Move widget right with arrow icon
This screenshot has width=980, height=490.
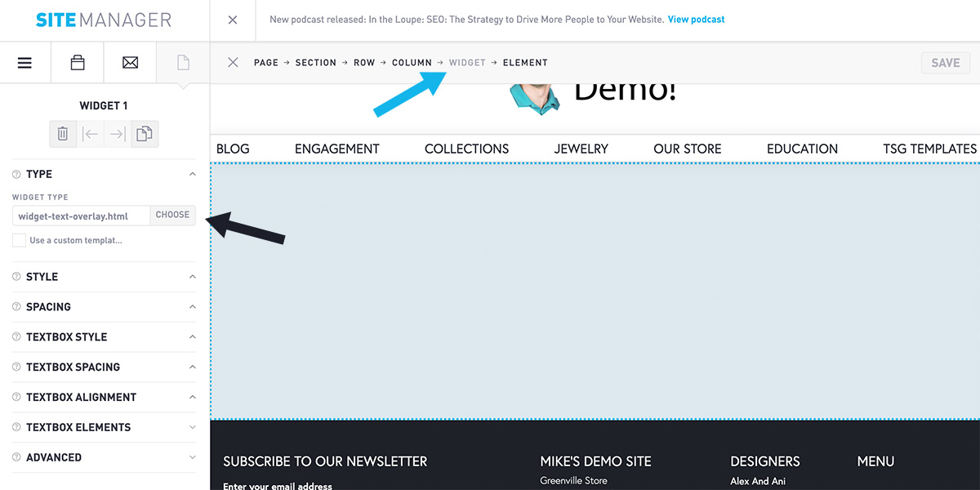(x=118, y=134)
